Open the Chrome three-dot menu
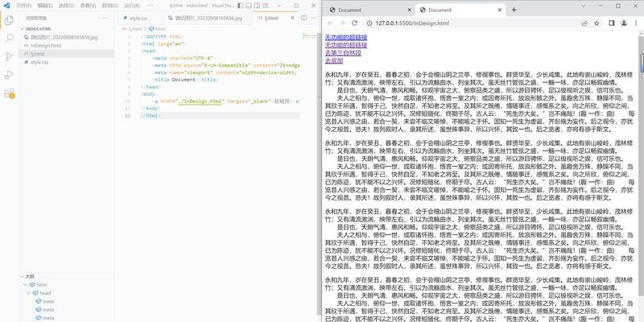 (636, 23)
